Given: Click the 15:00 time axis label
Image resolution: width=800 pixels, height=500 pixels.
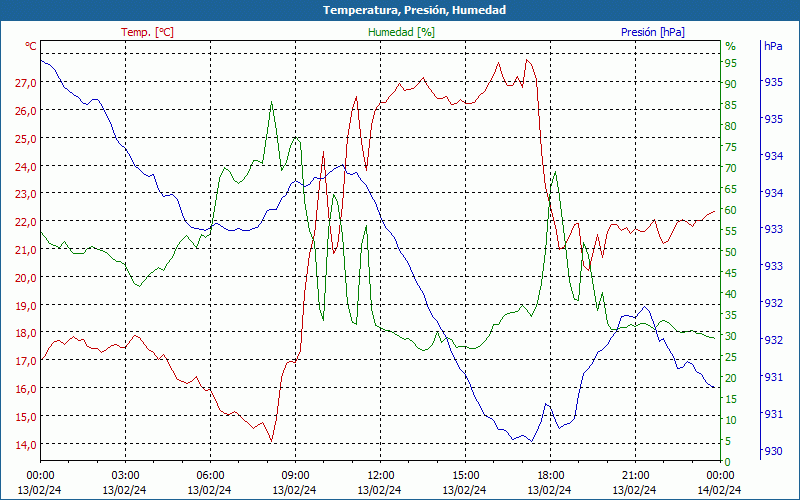Looking at the screenshot, I should (464, 476).
